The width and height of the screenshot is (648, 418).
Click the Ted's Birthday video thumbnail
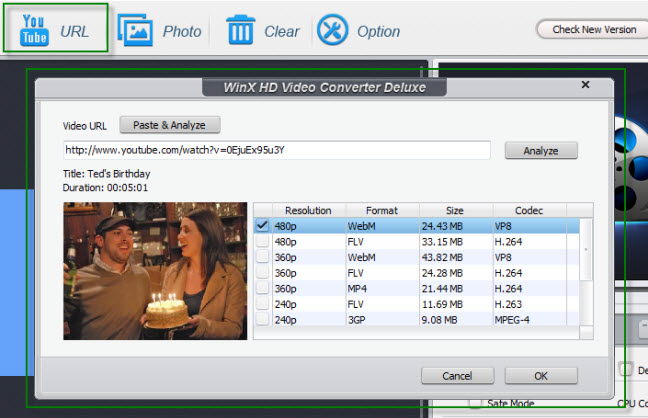click(155, 271)
